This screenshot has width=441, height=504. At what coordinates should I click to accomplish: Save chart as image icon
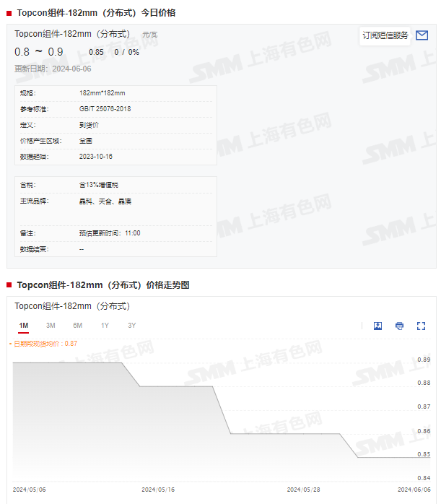[x=377, y=326]
